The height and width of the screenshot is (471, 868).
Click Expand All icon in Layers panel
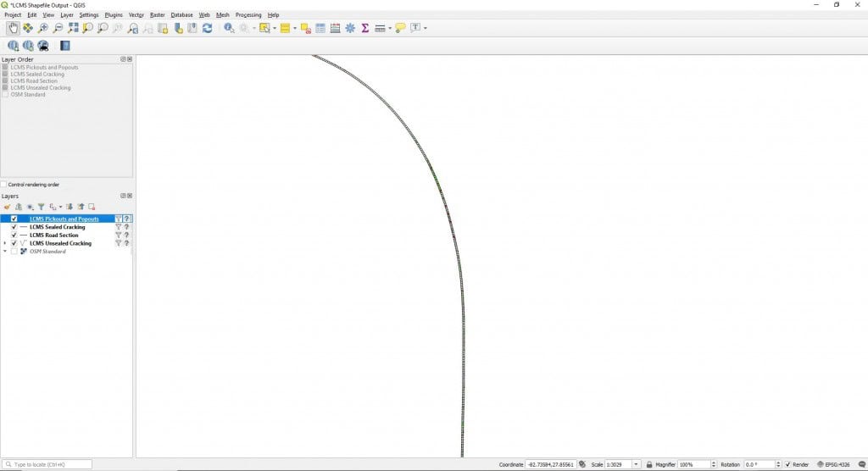tap(70, 207)
